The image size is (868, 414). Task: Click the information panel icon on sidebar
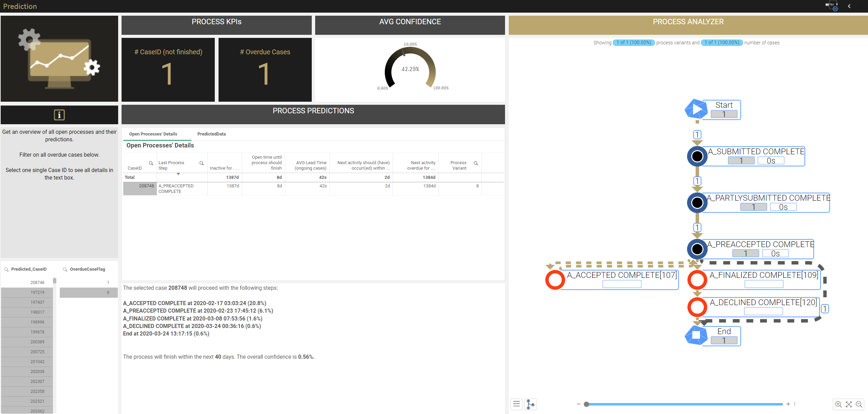[60, 115]
